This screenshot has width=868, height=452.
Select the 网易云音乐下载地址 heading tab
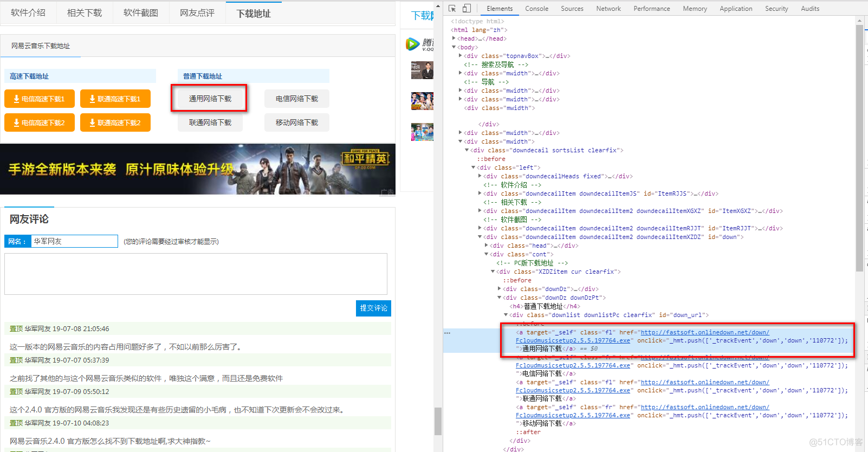[x=41, y=46]
